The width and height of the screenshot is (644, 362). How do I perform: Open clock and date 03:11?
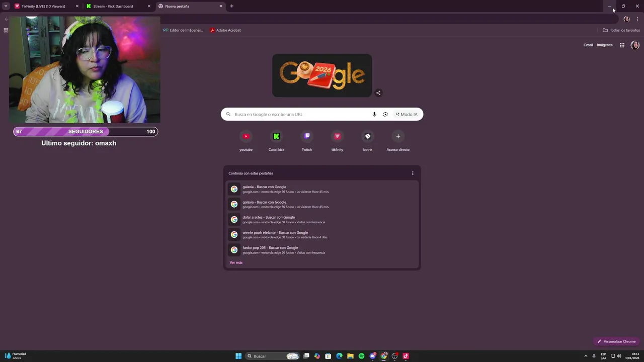[632, 356]
